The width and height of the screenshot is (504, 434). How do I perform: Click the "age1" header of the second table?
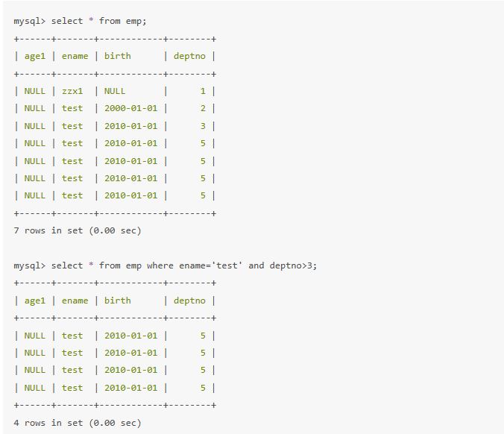click(x=35, y=301)
